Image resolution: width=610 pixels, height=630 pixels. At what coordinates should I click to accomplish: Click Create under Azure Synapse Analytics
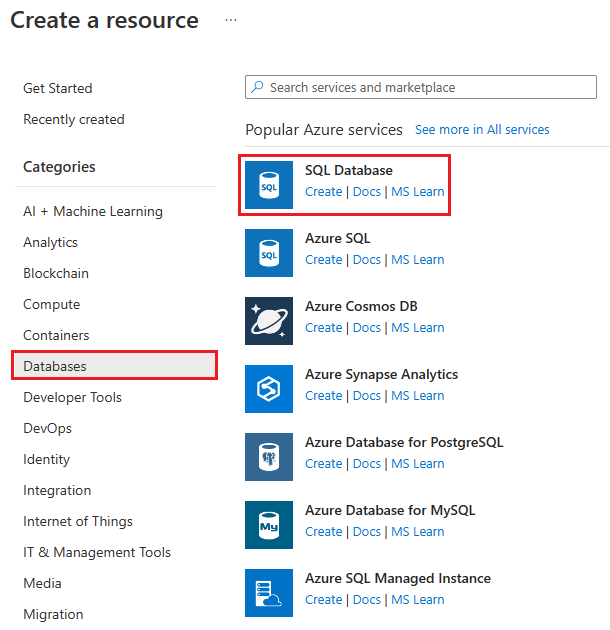tap(323, 395)
